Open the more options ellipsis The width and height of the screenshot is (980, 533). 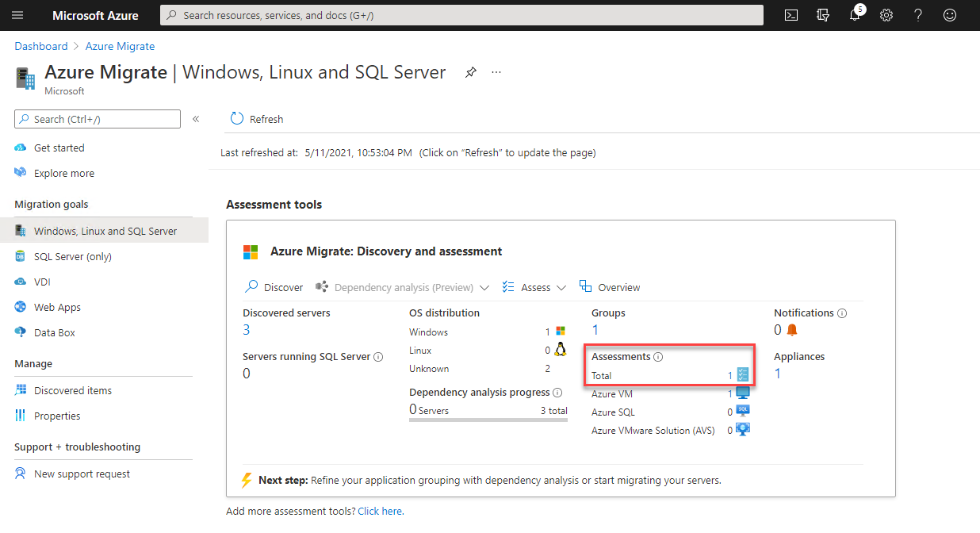point(496,72)
